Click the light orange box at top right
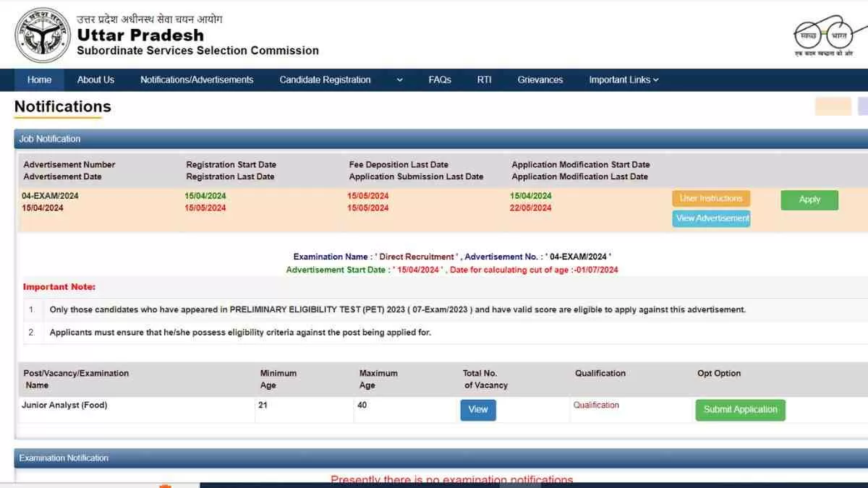This screenshot has height=488, width=868. point(833,106)
